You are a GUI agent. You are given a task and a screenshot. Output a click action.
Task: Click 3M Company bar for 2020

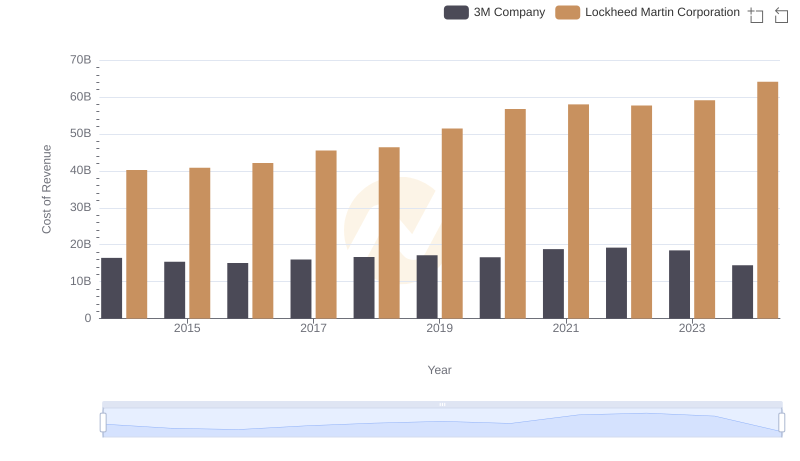(x=490, y=288)
